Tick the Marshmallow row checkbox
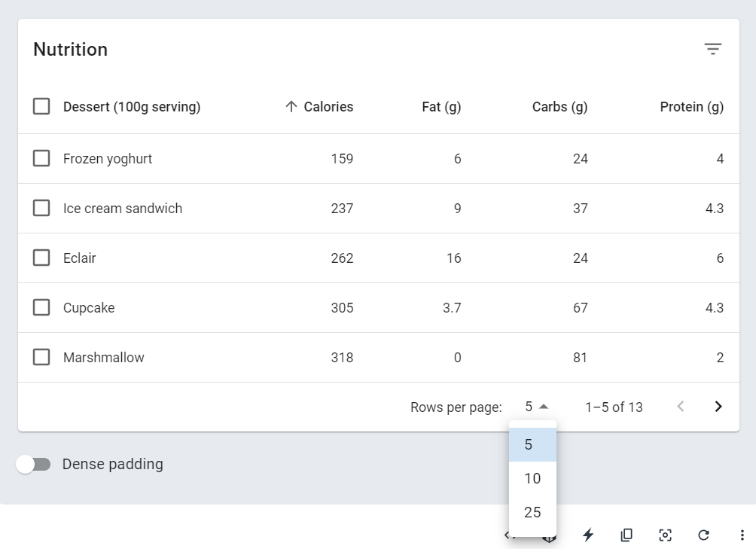The width and height of the screenshot is (756, 549). pyautogui.click(x=41, y=357)
